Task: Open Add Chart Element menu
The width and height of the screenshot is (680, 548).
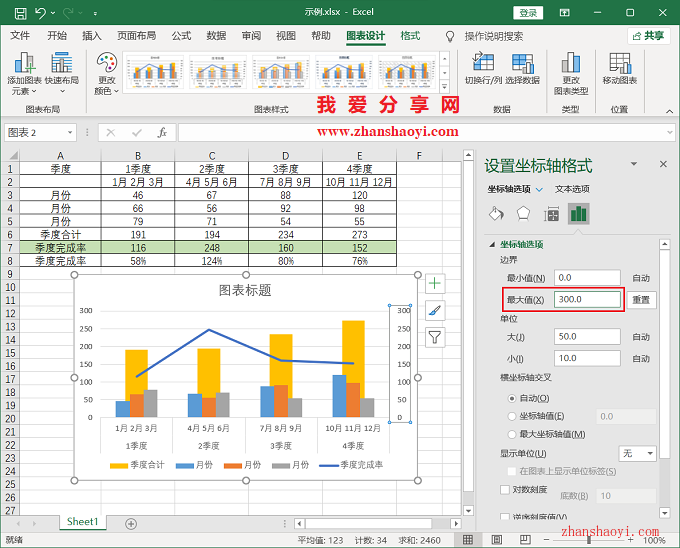Action: pos(24,74)
